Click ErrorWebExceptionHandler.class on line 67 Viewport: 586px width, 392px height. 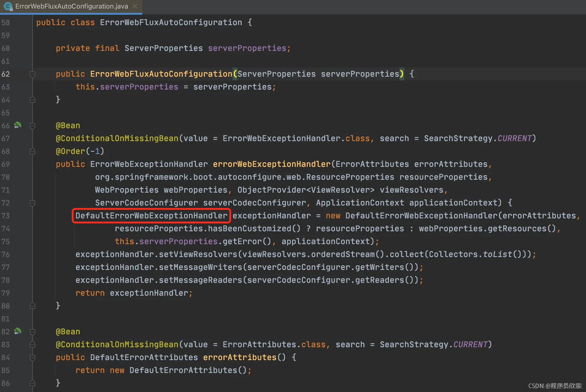pos(296,138)
